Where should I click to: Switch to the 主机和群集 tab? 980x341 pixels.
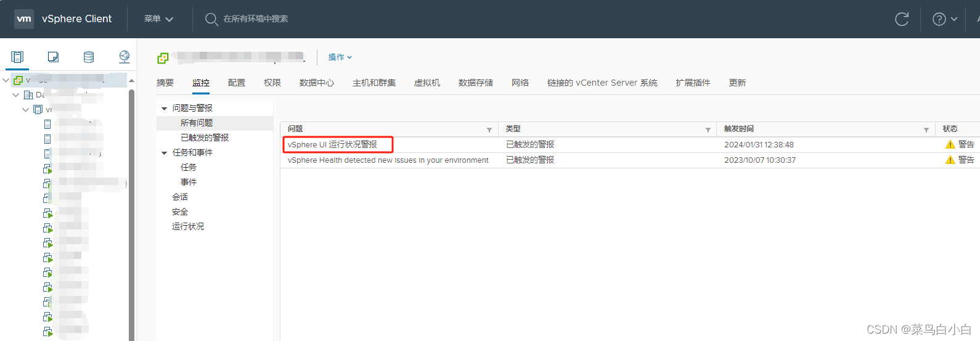(374, 83)
